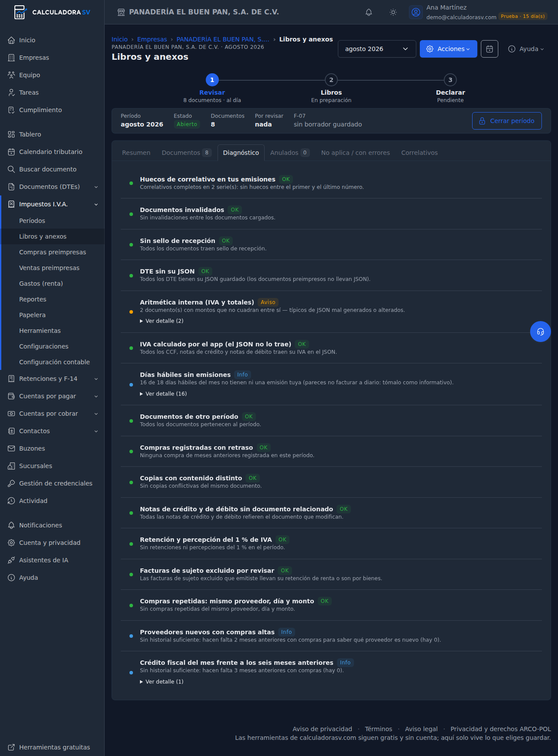Open the user profile avatar icon

pos(416,12)
